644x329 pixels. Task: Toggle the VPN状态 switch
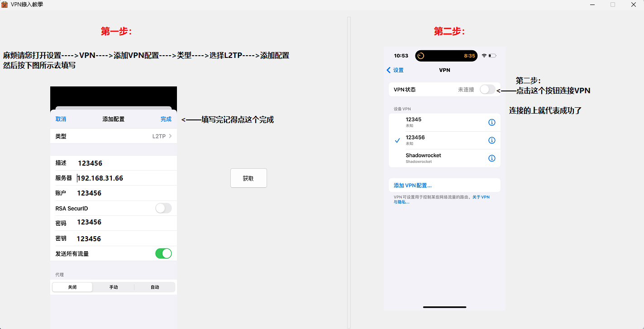coord(487,90)
